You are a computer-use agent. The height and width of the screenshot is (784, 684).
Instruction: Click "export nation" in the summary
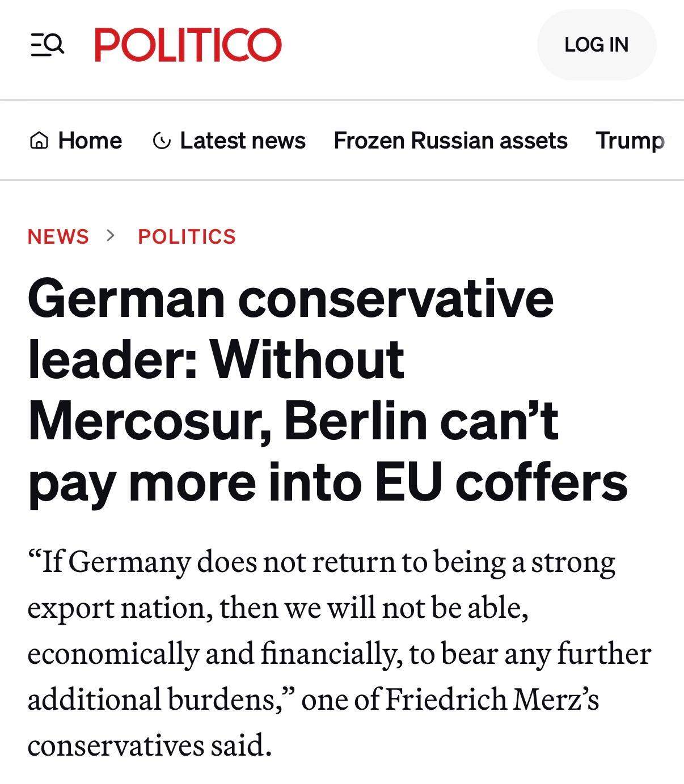pyautogui.click(x=120, y=608)
